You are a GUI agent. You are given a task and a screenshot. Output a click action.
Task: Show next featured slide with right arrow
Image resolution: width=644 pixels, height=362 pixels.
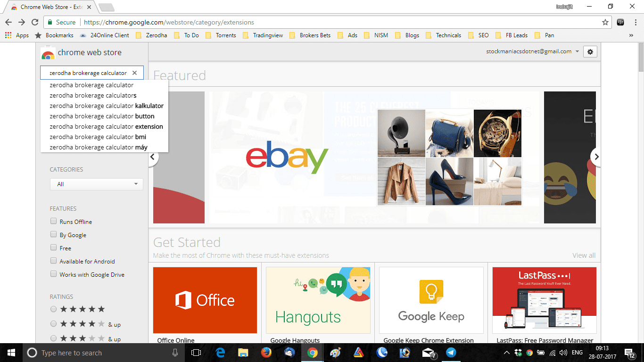(x=596, y=157)
